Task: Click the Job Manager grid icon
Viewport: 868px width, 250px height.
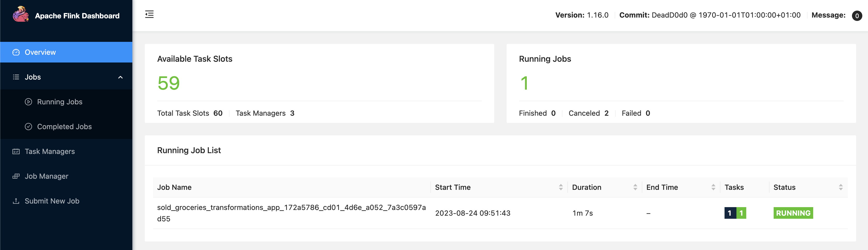Action: pos(16,176)
